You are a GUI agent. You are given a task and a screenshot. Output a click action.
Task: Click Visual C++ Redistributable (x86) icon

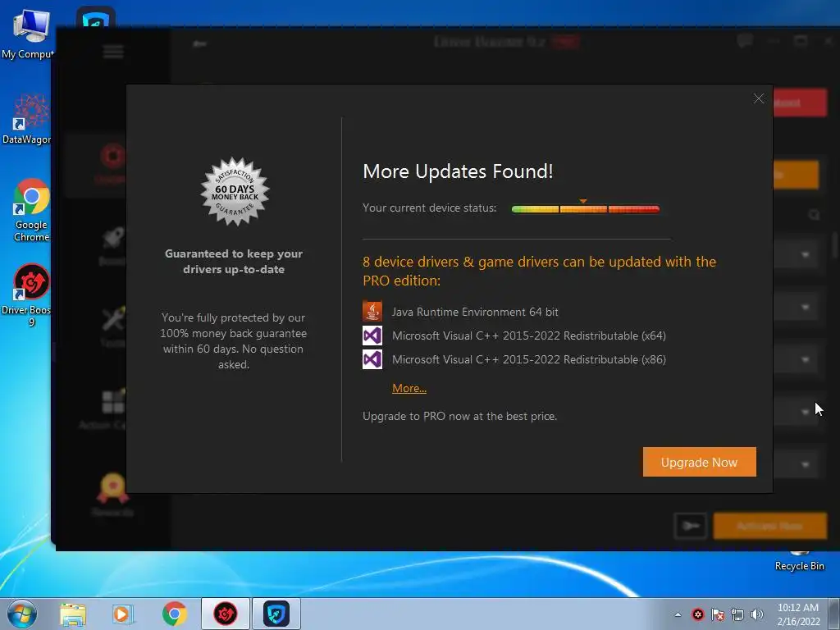372,359
